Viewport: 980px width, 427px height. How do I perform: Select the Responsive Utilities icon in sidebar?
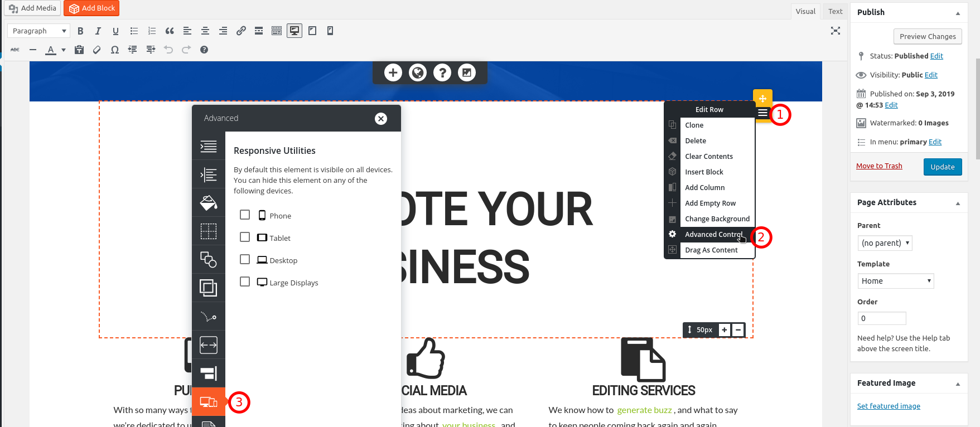[209, 402]
